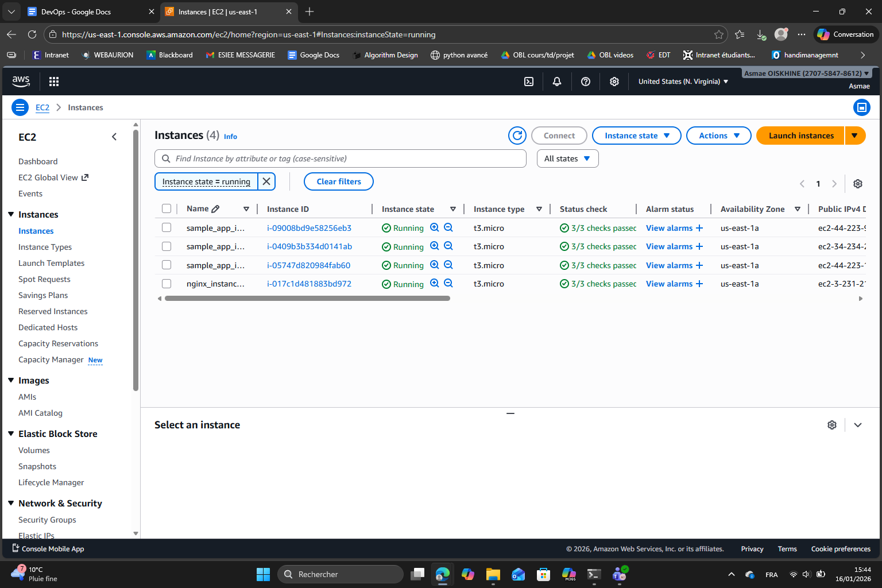The height and width of the screenshot is (588, 882).
Task: Open instance i-017c1d481883bd972 details link
Action: click(x=309, y=283)
